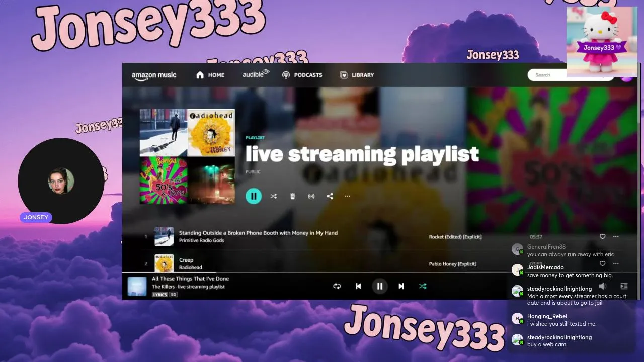The image size is (644, 362).
Task: Open The Killers artist link in player bar
Action: tap(164, 287)
